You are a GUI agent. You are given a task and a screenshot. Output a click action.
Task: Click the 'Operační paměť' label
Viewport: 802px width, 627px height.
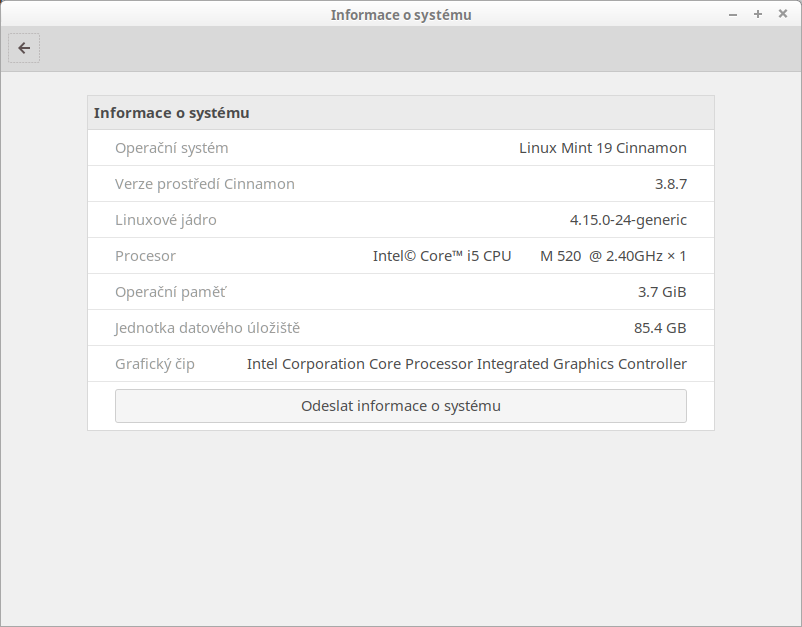click(170, 292)
